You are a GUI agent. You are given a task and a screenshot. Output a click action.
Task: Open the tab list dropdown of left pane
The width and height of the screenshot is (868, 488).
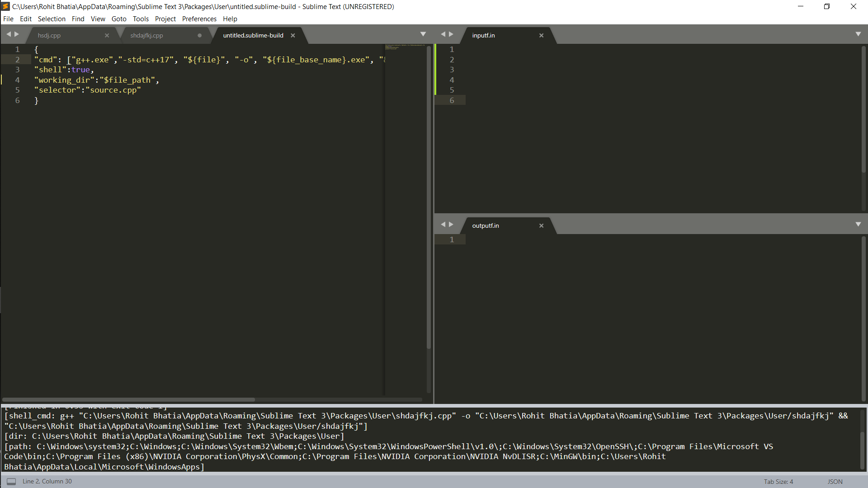coord(423,34)
